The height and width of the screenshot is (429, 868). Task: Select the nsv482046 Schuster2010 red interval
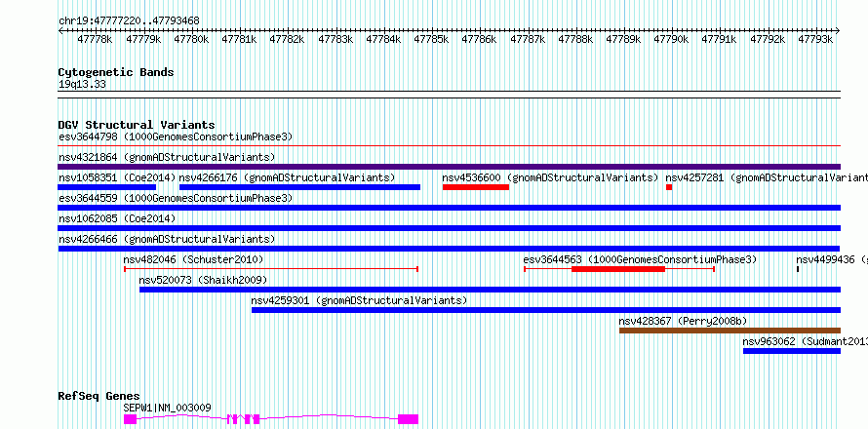(271, 269)
